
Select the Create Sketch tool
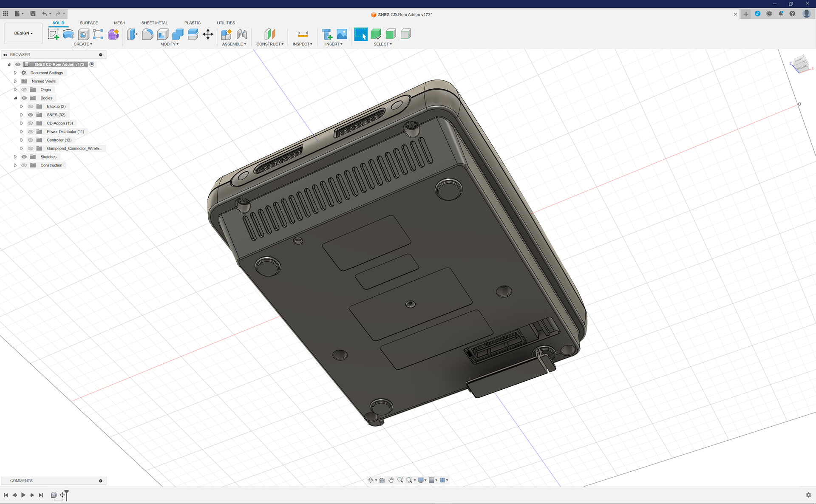click(x=54, y=34)
